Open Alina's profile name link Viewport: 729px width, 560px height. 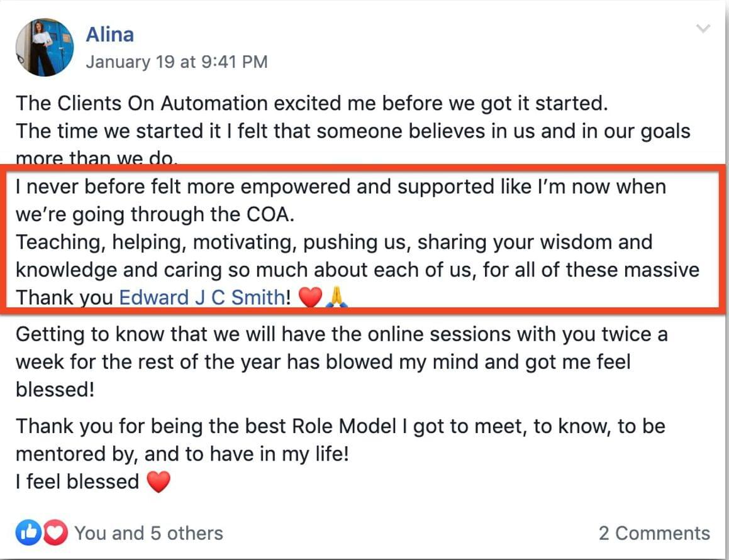(x=109, y=35)
